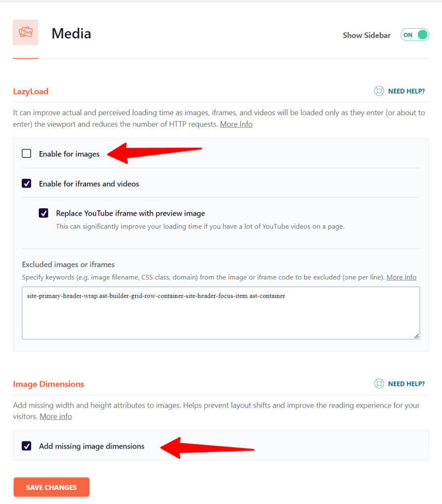This screenshot has width=442, height=504.
Task: Toggle Show Sidebar off
Action: [x=414, y=34]
